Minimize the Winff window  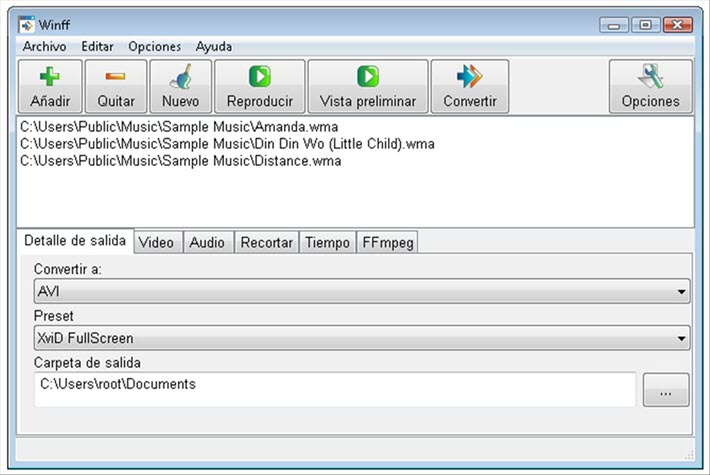(614, 25)
